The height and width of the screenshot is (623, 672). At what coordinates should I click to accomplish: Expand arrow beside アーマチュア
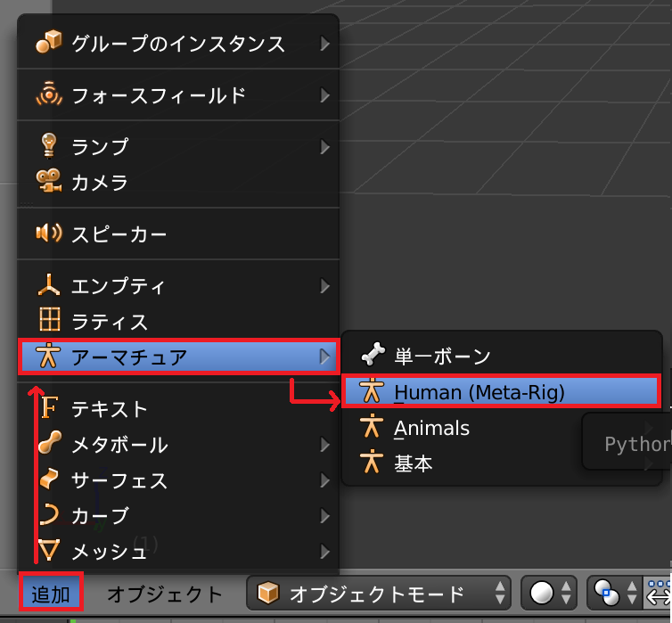325,357
